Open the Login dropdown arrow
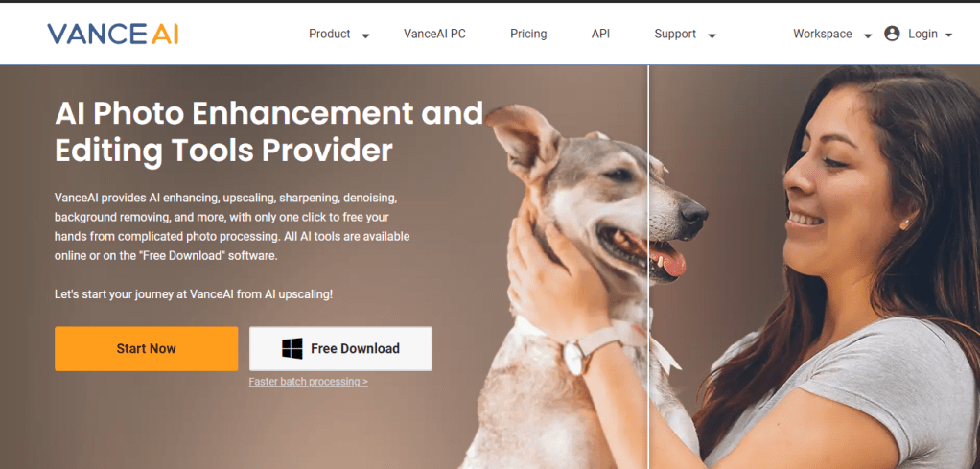Screen dimensions: 980x469 point(948,35)
